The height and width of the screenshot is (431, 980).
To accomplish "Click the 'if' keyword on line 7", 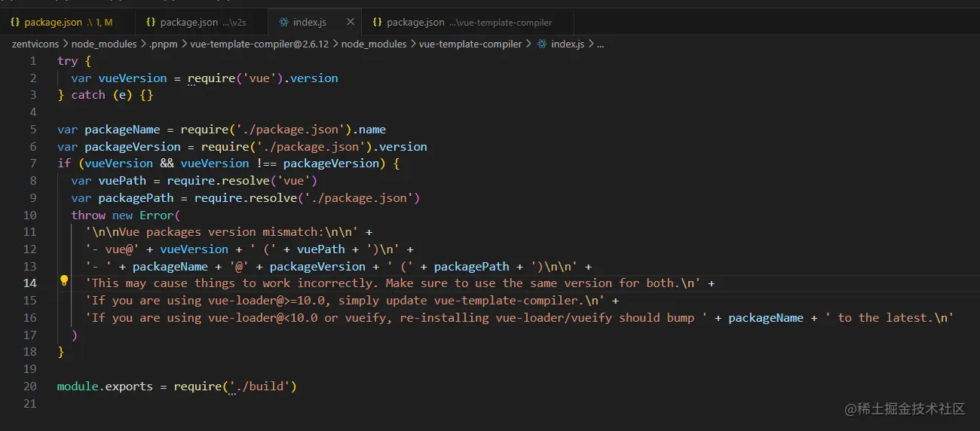I will [63, 164].
